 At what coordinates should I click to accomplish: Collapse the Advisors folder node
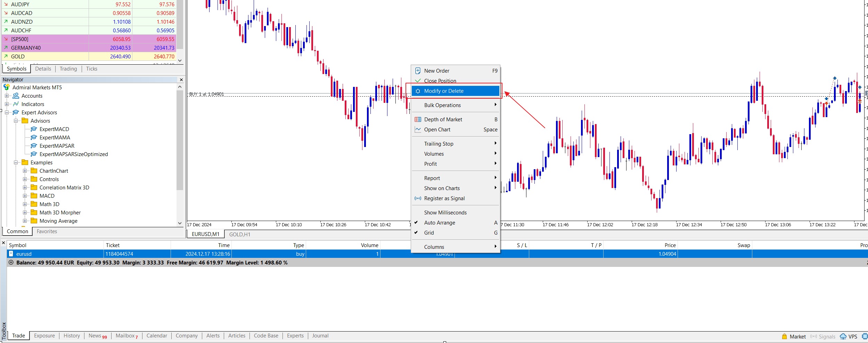pos(16,121)
